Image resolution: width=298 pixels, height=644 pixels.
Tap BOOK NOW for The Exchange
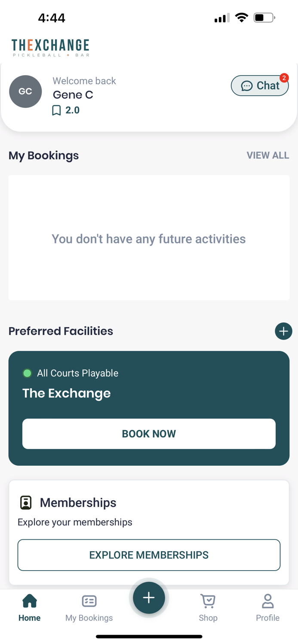tap(149, 434)
